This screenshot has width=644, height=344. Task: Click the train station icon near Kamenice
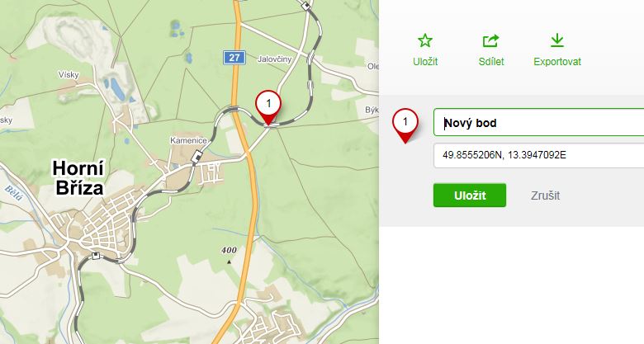pyautogui.click(x=197, y=154)
